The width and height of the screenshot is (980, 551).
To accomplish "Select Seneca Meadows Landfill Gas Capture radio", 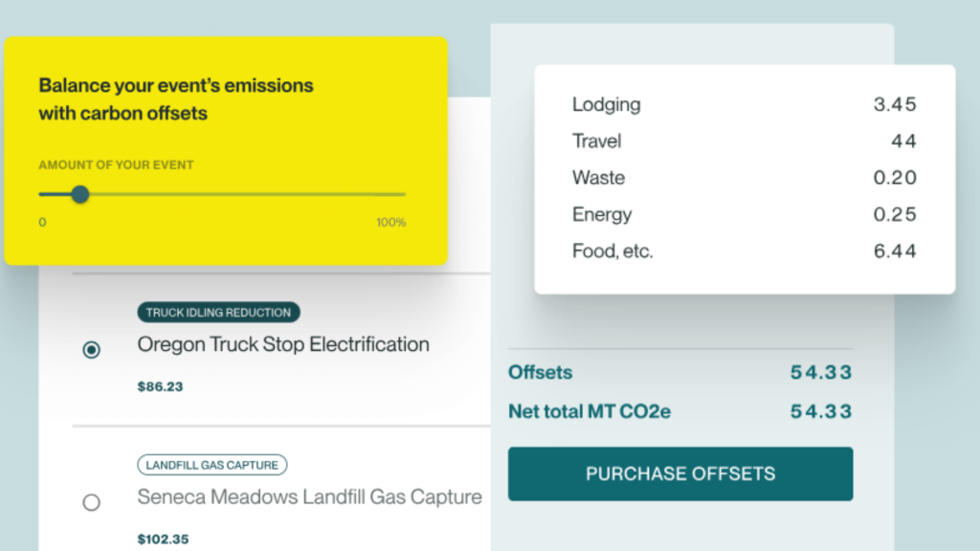I will coord(91,502).
